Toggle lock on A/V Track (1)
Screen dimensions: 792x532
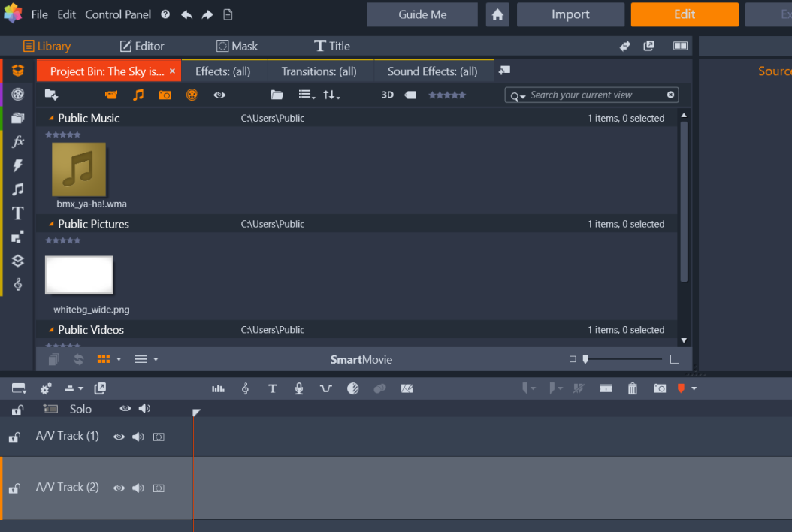(14, 437)
